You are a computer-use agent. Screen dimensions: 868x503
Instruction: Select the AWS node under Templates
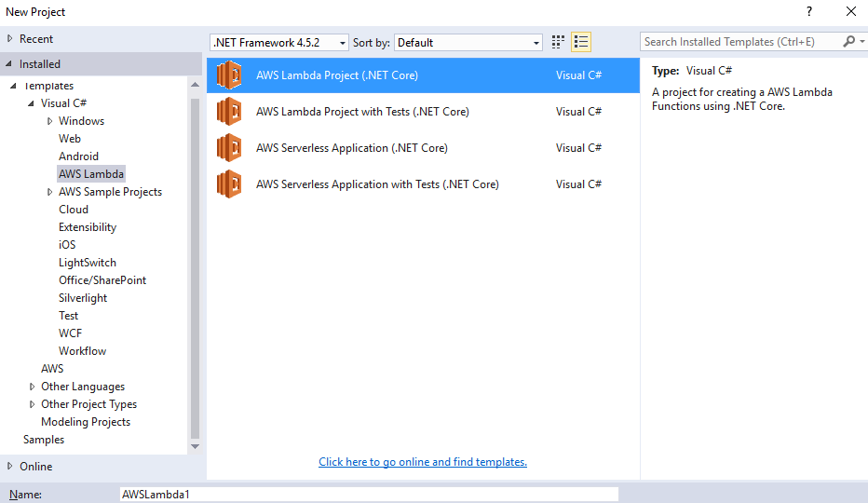coord(52,369)
